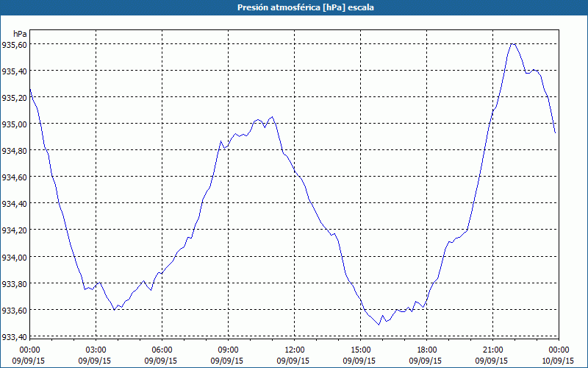Click the 06:00 time axis label
The image size is (588, 368).
(x=162, y=350)
